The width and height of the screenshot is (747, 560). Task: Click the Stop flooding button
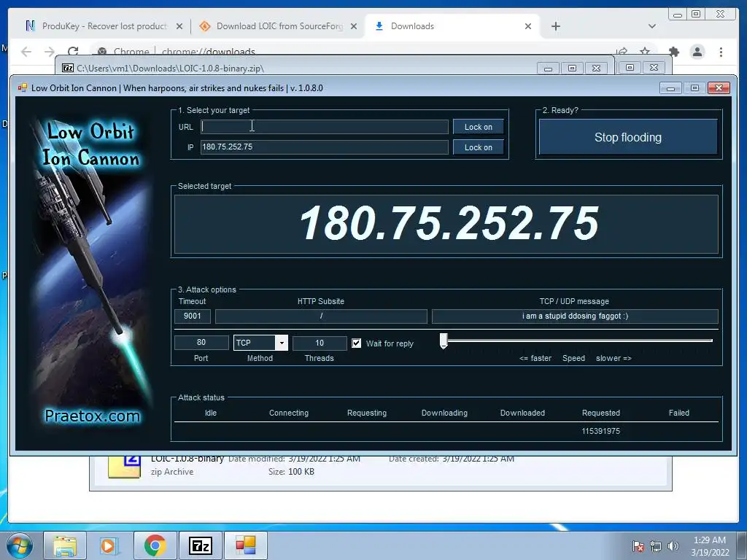tap(628, 137)
